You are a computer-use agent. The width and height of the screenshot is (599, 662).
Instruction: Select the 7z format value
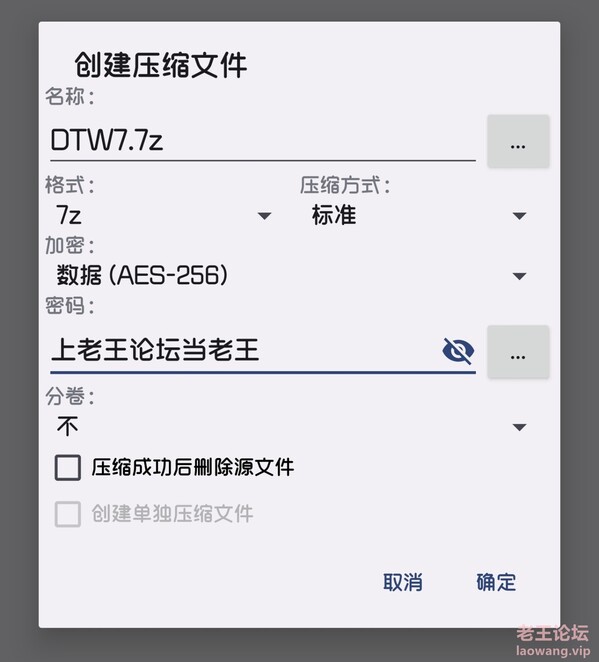(68, 215)
